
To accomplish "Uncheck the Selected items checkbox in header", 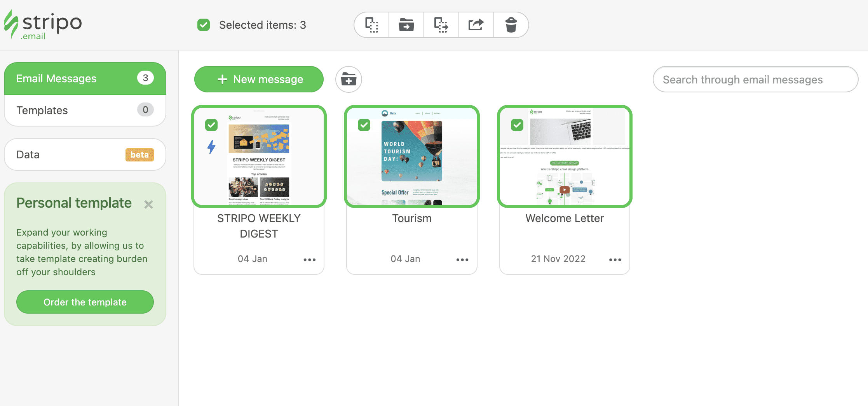I will tap(204, 24).
